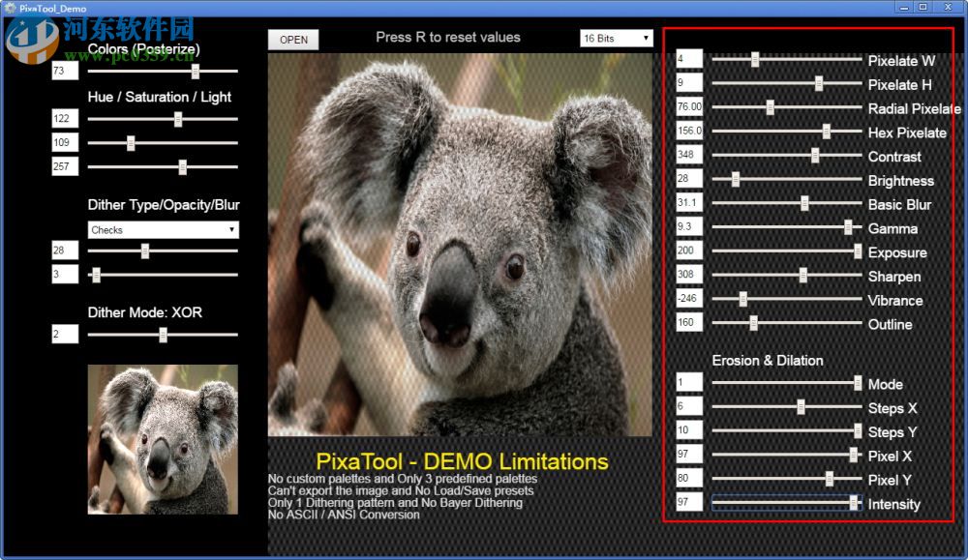Click the PixaTool icon in the title bar
The height and width of the screenshot is (560, 968).
coord(9,8)
